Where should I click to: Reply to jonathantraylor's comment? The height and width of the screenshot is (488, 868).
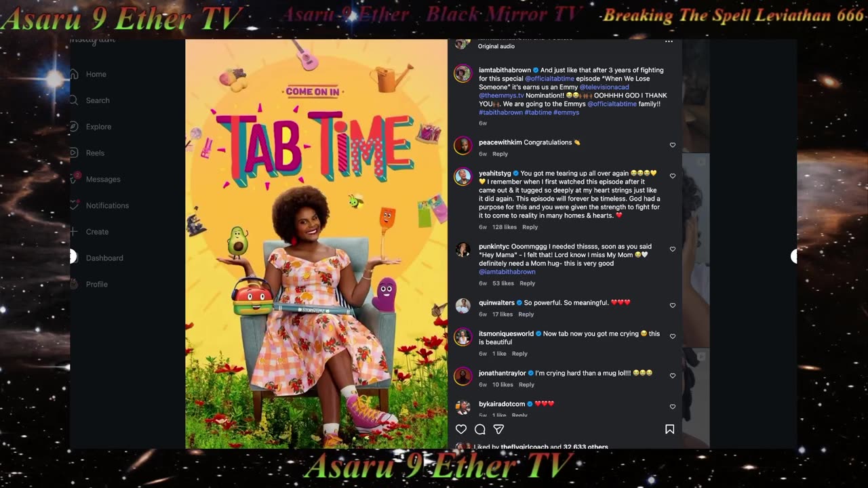tap(527, 384)
